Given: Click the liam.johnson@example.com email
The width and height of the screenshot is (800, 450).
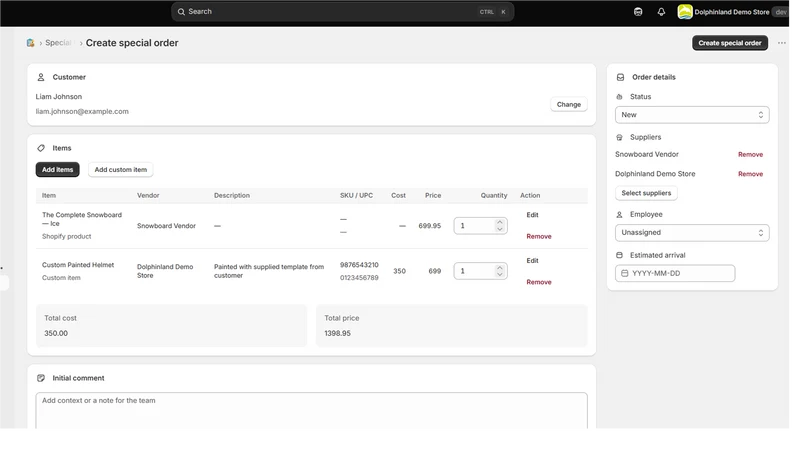Looking at the screenshot, I should 82,111.
